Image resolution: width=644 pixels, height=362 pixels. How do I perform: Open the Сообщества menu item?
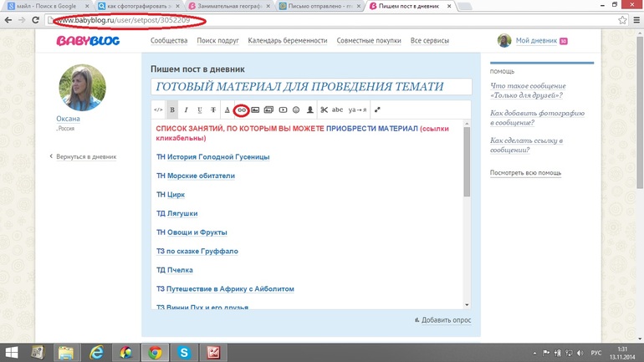tap(169, 41)
